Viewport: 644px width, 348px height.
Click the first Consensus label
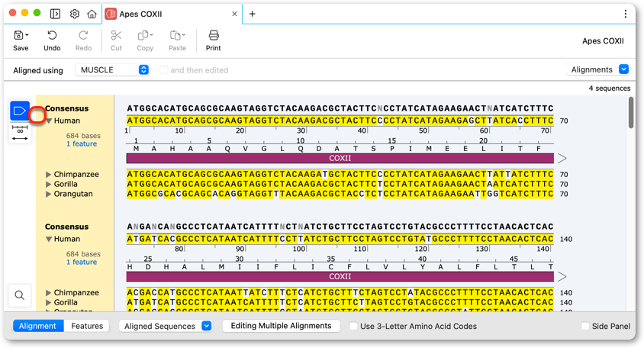pyautogui.click(x=66, y=108)
